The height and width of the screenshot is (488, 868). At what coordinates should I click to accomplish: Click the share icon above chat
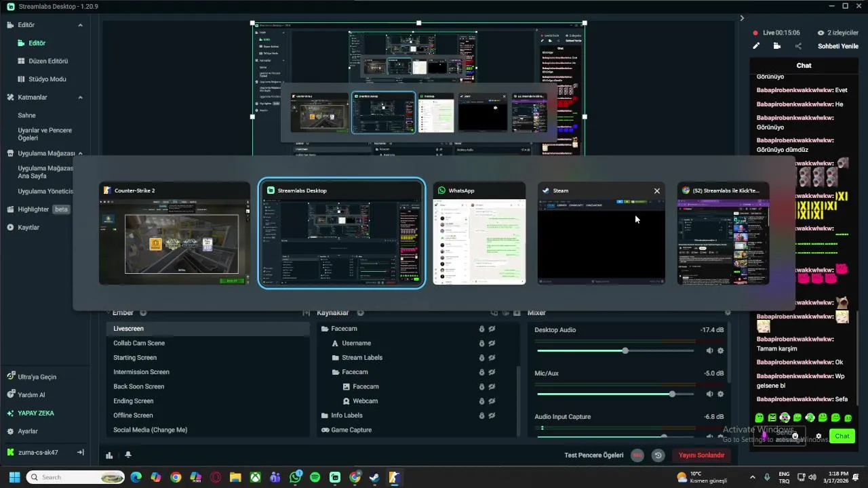click(798, 46)
